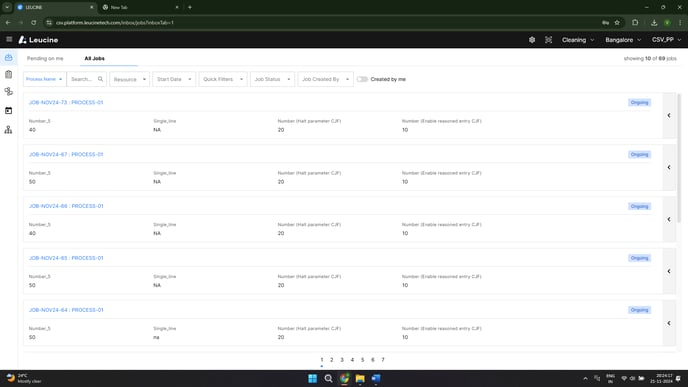Image resolution: width=688 pixels, height=387 pixels.
Task: Expand side arrow for JOB-NOV24-73
Action: 669,115
